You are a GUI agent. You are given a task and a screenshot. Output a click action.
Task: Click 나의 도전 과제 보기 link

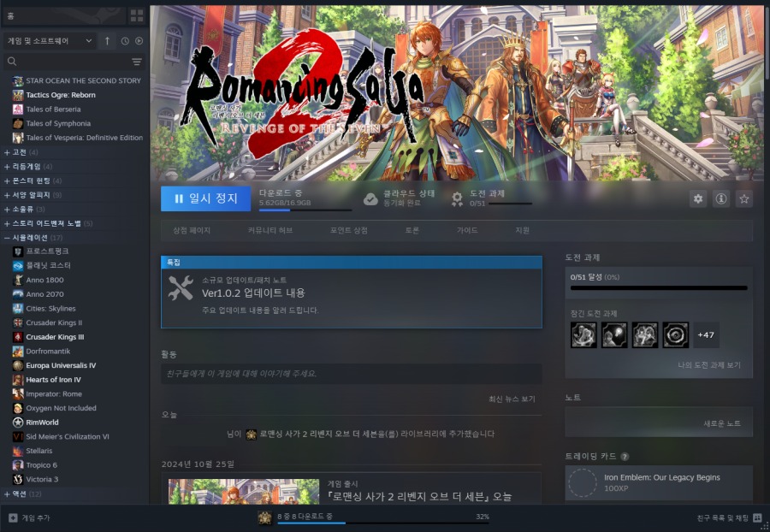(709, 365)
